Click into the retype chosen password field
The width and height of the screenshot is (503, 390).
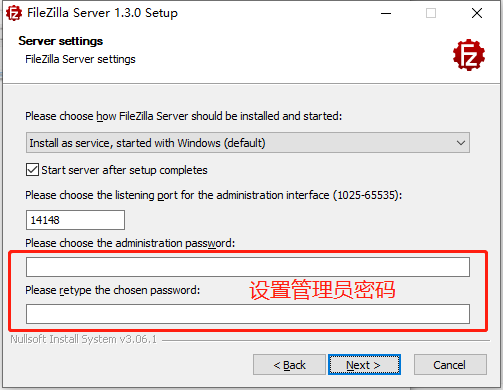[x=248, y=314]
